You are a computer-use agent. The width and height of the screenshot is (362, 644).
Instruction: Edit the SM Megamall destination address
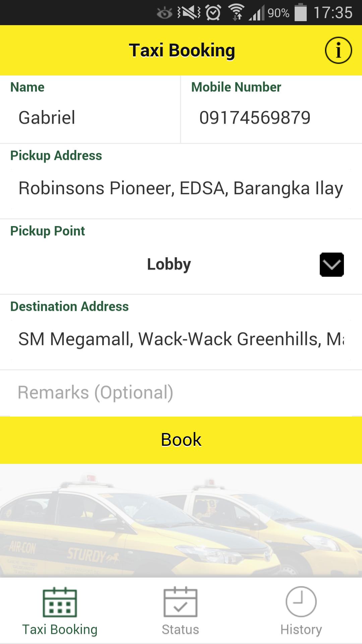click(181, 339)
